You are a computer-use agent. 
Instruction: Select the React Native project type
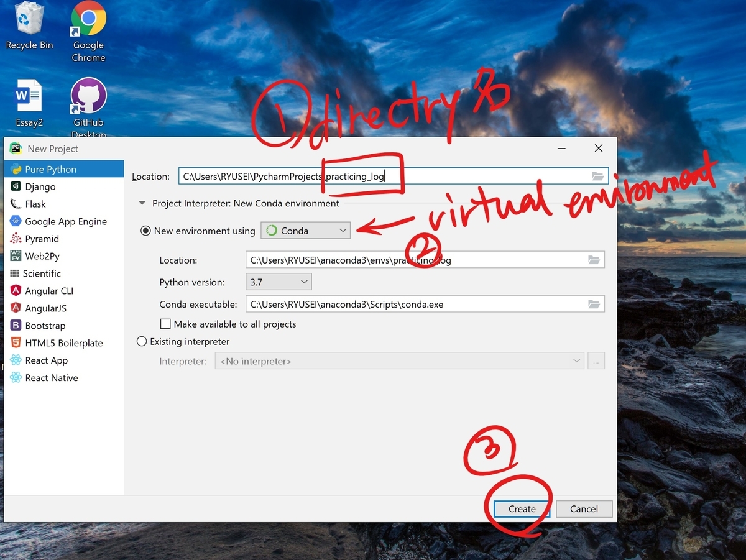click(x=64, y=378)
